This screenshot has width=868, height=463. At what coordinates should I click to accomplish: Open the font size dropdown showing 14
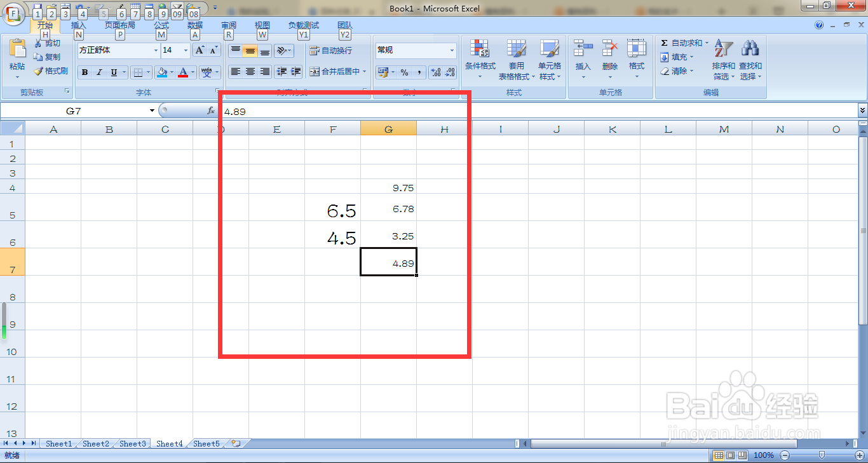(186, 50)
